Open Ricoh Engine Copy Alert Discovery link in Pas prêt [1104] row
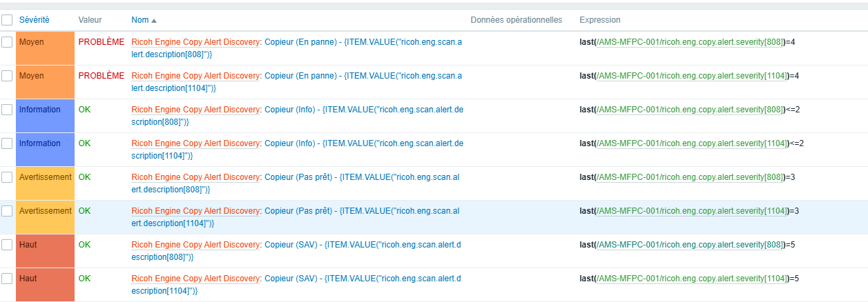The width and height of the screenshot is (868, 302). click(x=195, y=211)
